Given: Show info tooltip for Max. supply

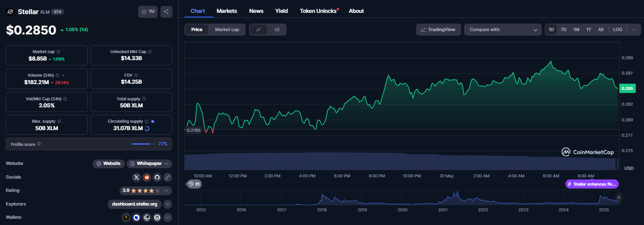Looking at the screenshot, I should click(x=59, y=121).
